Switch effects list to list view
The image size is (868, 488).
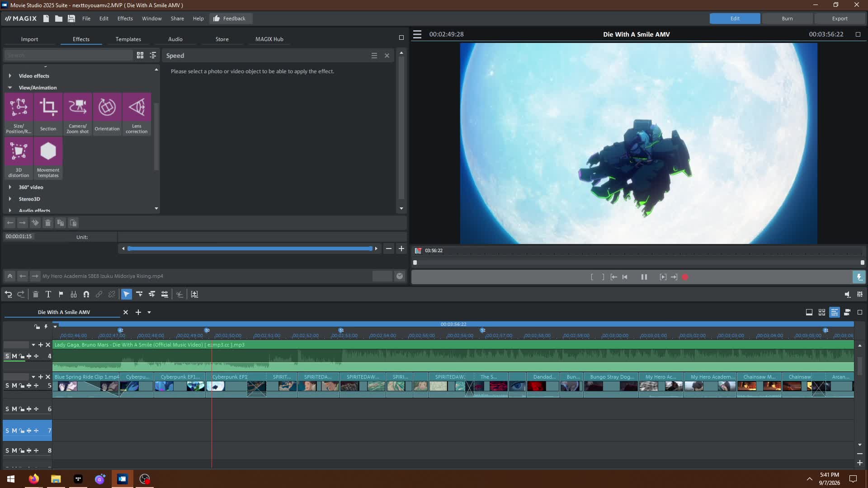click(153, 55)
